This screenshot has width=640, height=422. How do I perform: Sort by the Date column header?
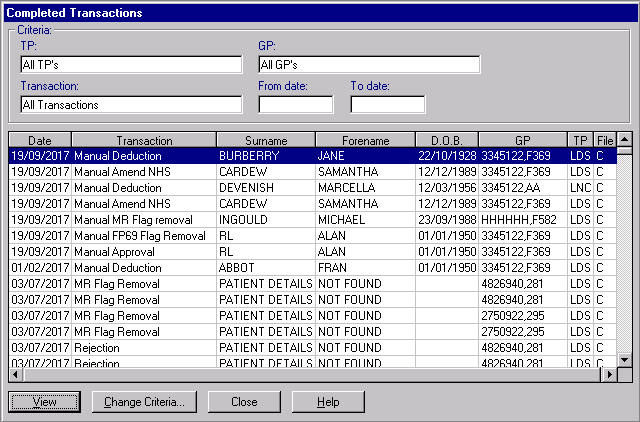point(40,141)
